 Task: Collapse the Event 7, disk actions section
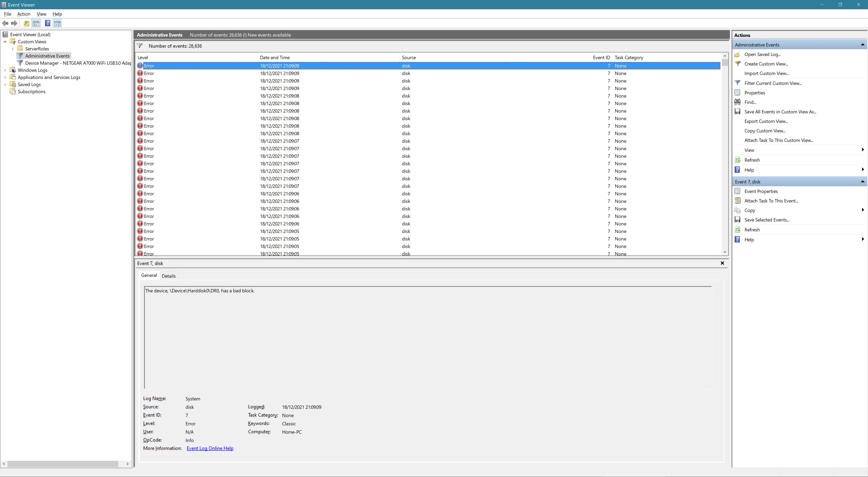coord(862,181)
